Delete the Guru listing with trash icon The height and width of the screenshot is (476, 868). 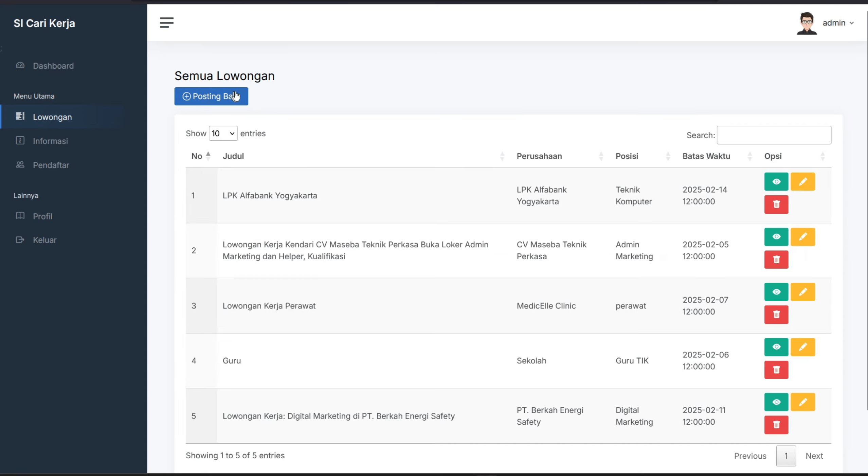point(776,370)
